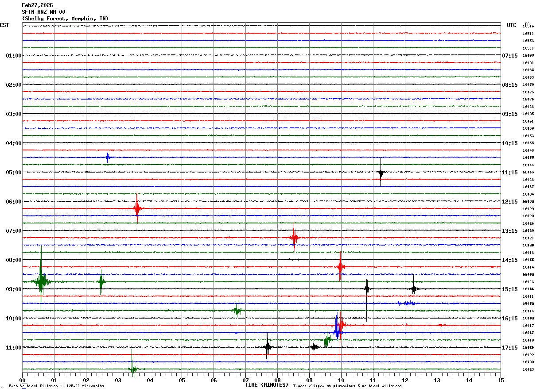Click the UTC timezone label

(511, 25)
